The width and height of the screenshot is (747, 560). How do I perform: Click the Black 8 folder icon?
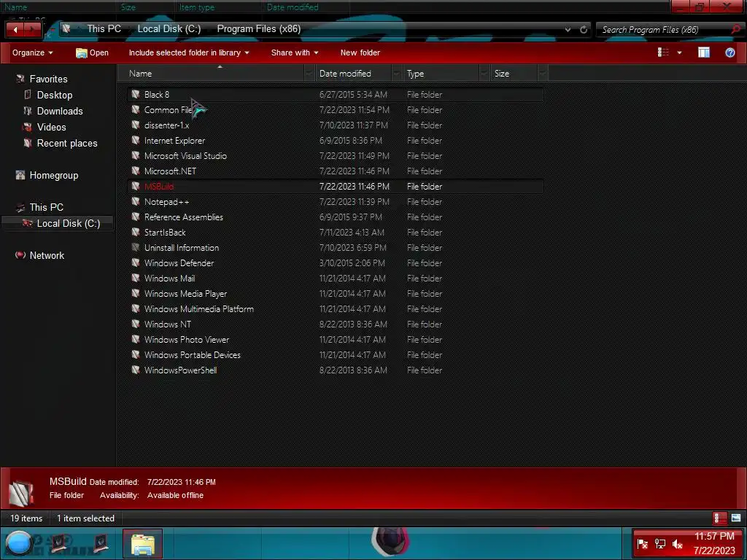point(135,94)
